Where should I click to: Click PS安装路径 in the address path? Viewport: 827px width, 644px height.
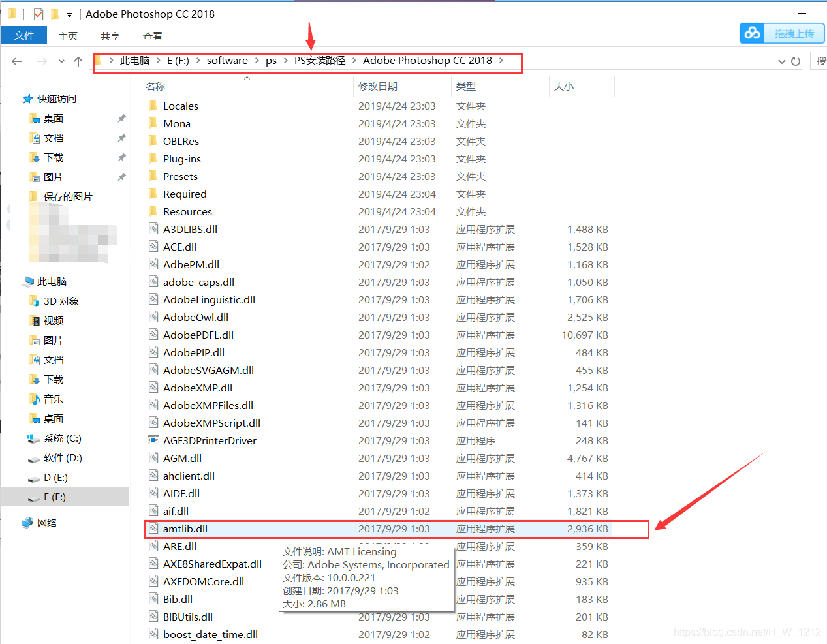coord(320,61)
